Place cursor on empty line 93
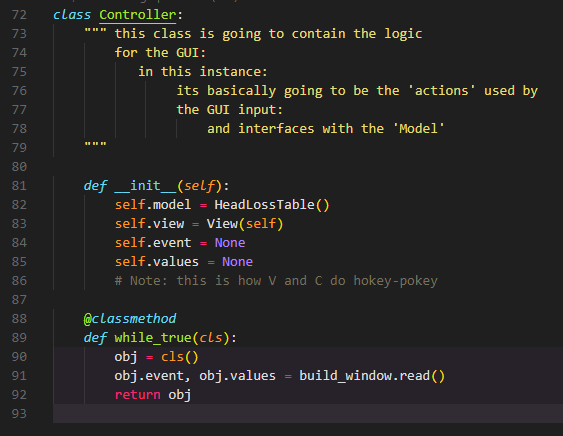Viewport: 563px width, 436px height. point(308,414)
